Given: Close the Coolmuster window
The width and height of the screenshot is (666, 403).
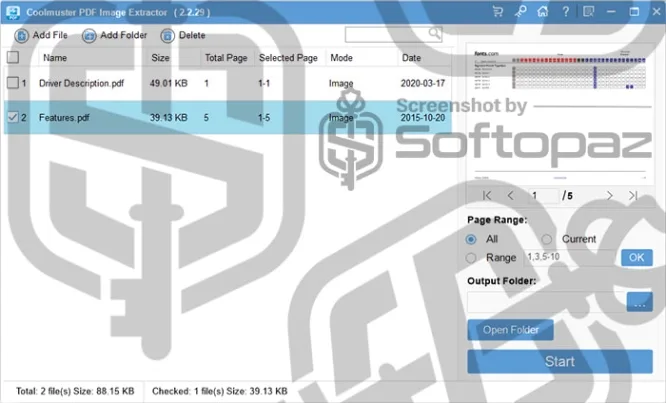Looking at the screenshot, I should point(656,12).
